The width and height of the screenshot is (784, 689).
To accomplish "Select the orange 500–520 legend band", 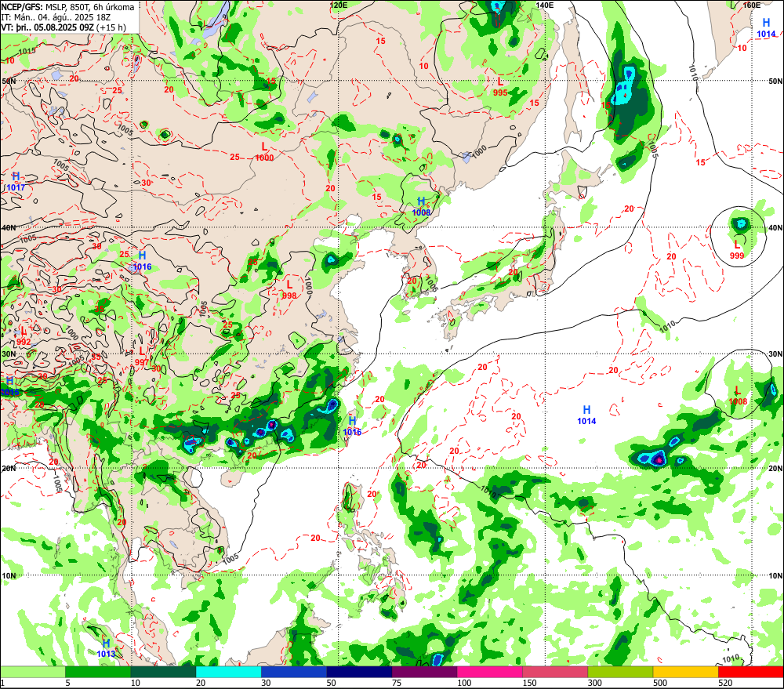I will 685,672.
